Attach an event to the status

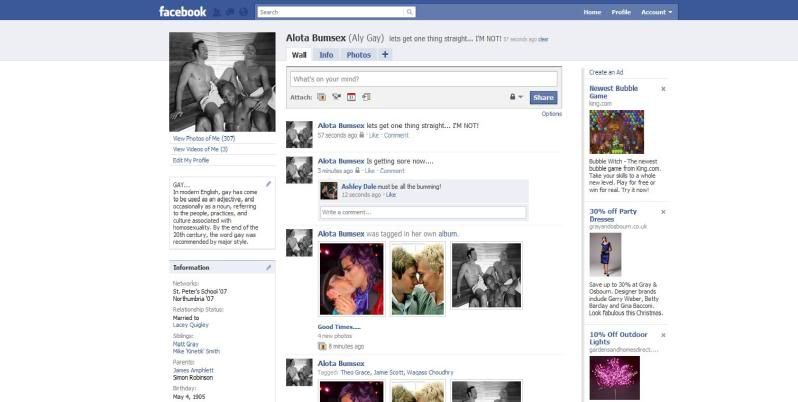coord(351,97)
